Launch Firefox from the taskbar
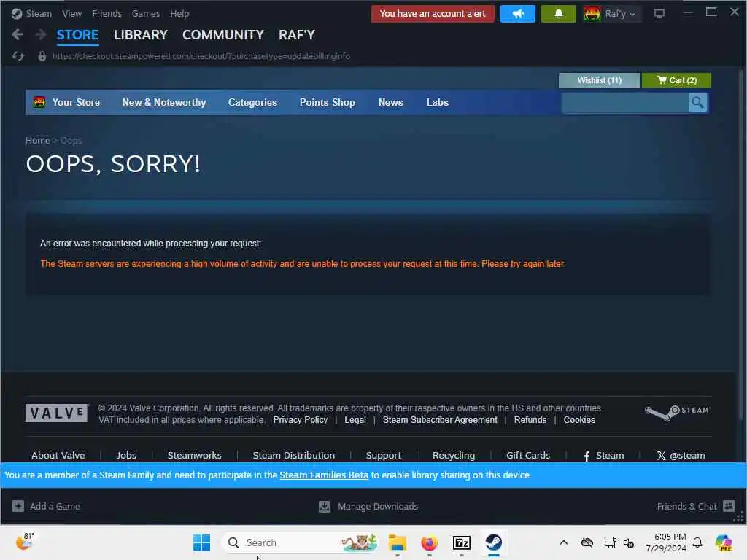This screenshot has height=560, width=747. pyautogui.click(x=429, y=542)
